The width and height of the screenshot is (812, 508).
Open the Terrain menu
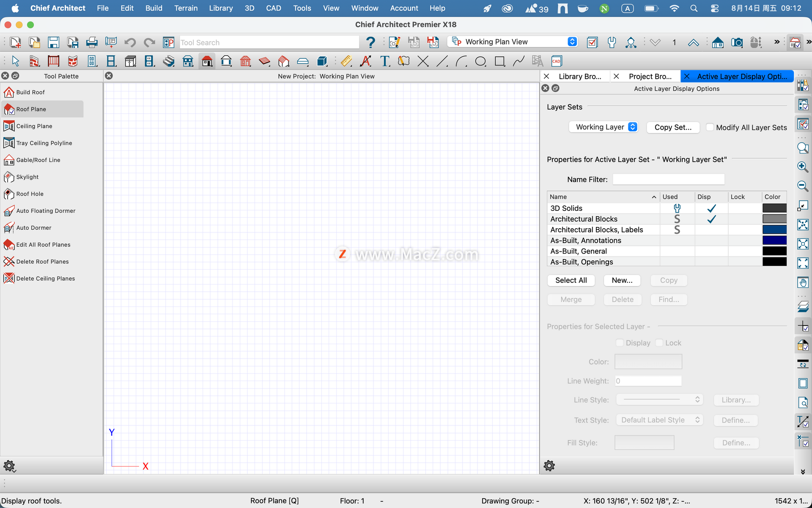tap(186, 8)
